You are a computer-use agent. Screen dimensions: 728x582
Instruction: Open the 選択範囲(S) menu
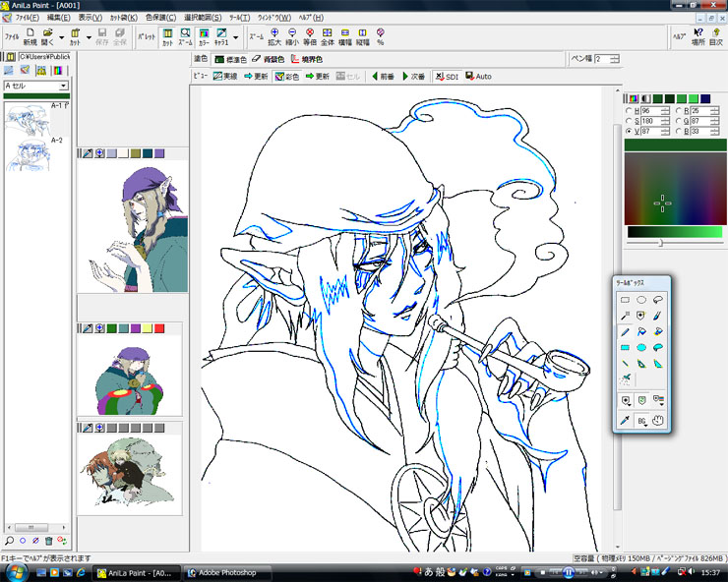[x=203, y=18]
